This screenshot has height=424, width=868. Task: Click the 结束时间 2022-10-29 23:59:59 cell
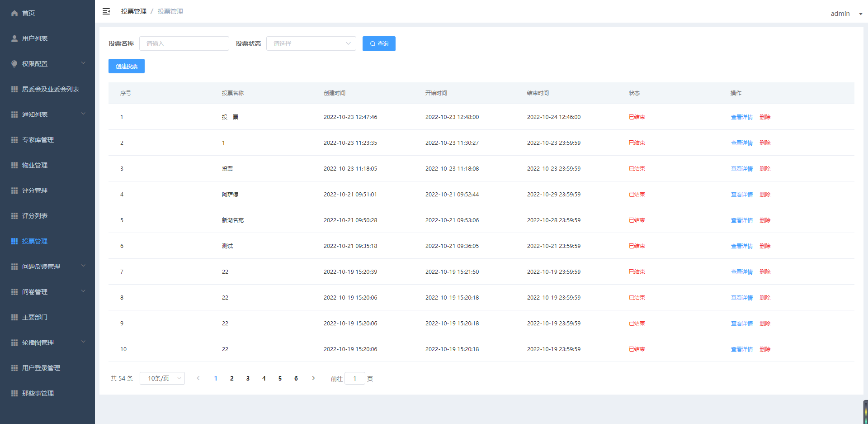point(554,195)
